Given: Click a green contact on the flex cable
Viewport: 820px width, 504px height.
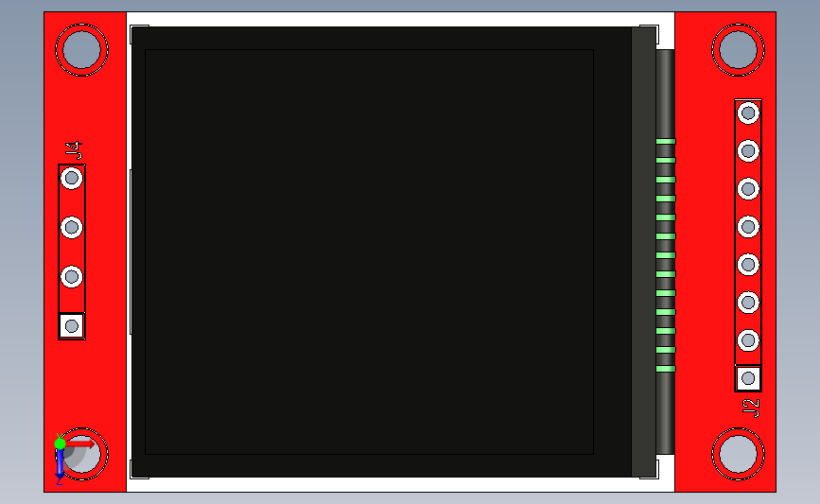Looking at the screenshot, I should pos(666,255).
